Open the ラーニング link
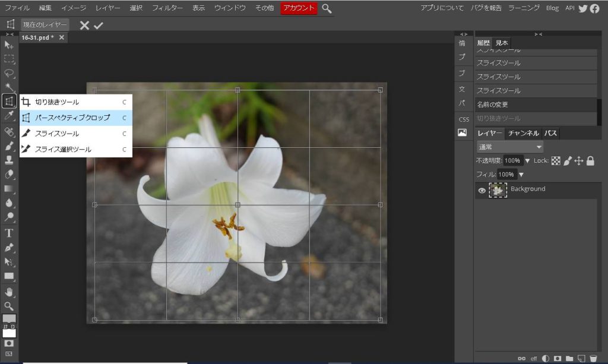608x364 pixels. 524,8
